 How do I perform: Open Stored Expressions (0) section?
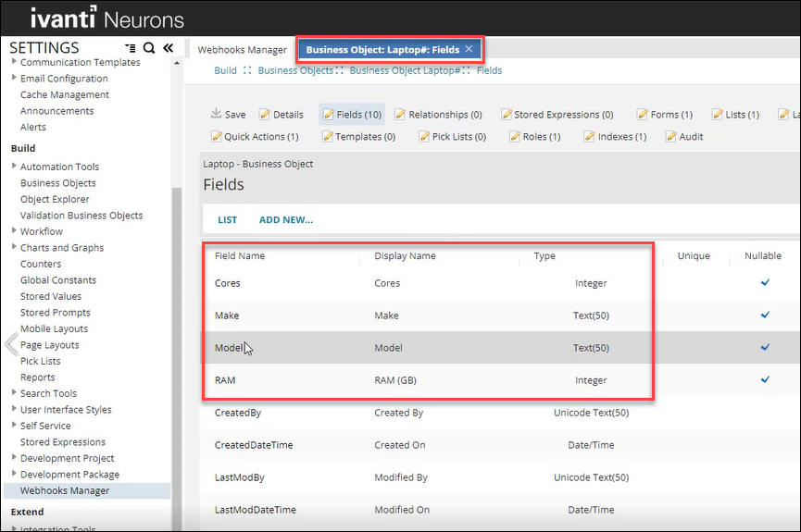click(557, 115)
